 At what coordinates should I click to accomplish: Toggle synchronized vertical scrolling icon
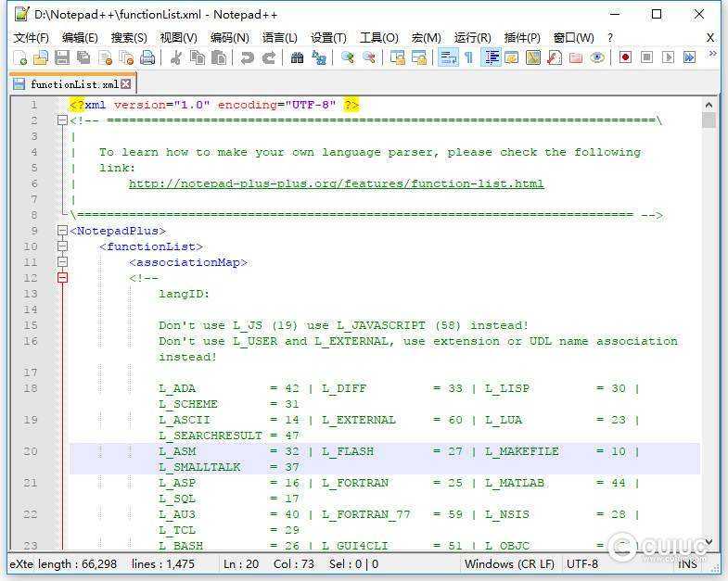(x=398, y=57)
